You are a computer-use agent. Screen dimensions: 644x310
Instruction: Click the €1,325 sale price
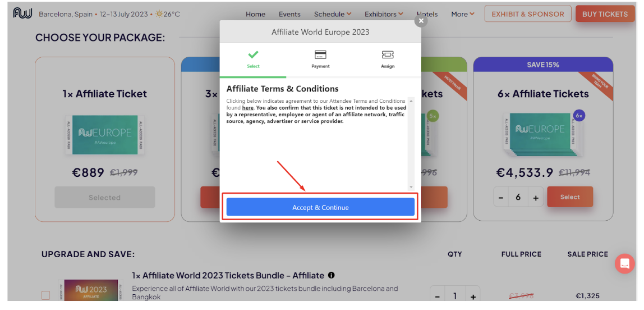587,295
